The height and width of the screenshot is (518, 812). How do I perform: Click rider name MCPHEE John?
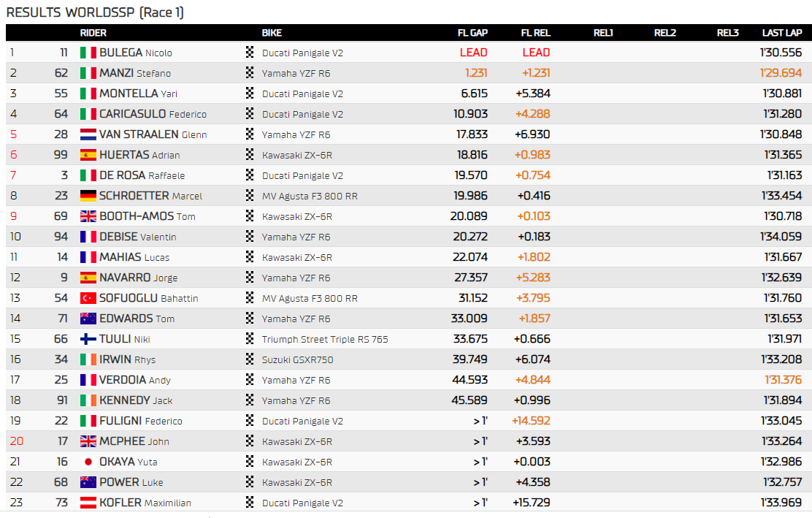coord(134,441)
